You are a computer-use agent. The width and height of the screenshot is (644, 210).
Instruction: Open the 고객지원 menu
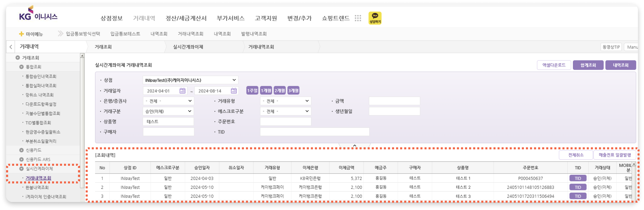pos(266,18)
